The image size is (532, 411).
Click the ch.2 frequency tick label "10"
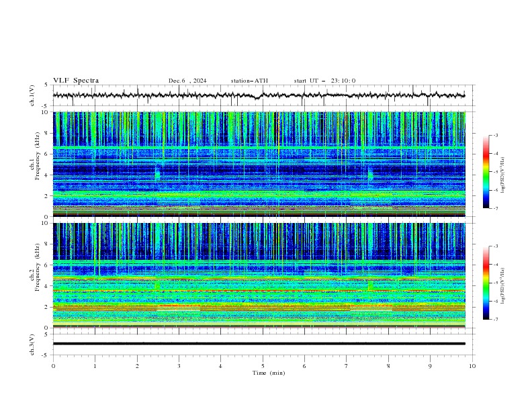(x=45, y=223)
